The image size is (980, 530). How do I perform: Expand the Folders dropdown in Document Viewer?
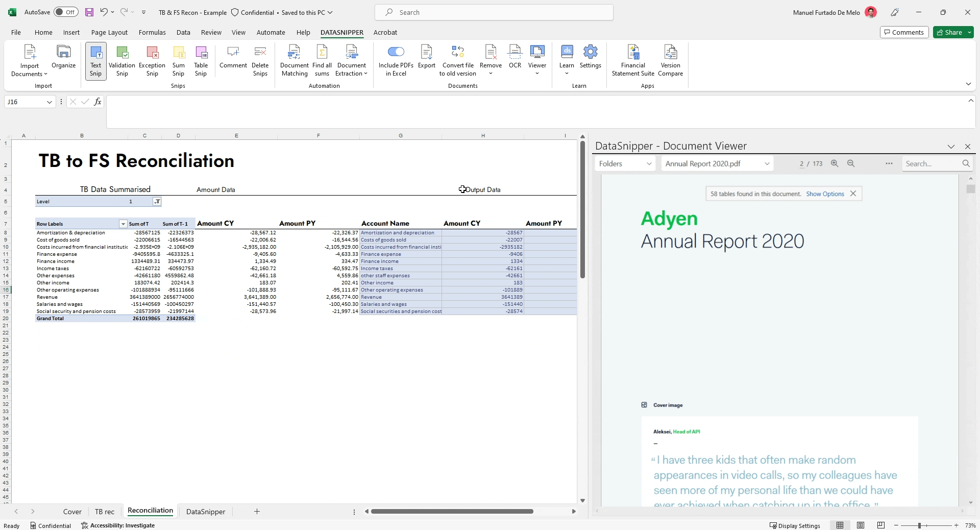pyautogui.click(x=649, y=163)
